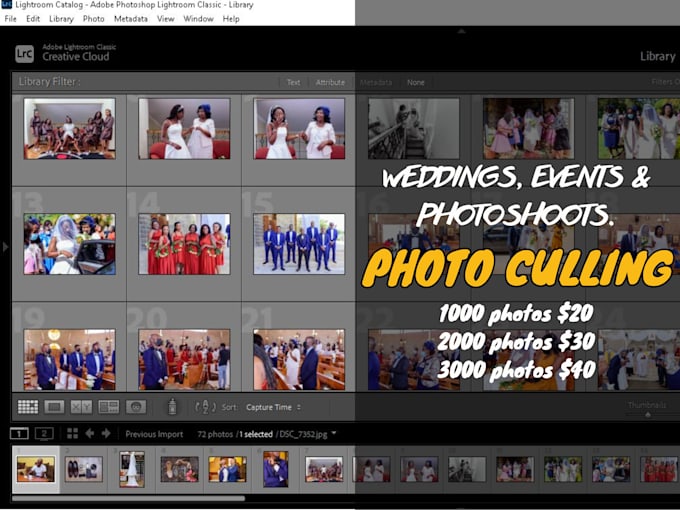Select tall filmstrip thumbnail of blue-suited man
Viewport: 680px width, 510px height.
pyautogui.click(x=276, y=469)
